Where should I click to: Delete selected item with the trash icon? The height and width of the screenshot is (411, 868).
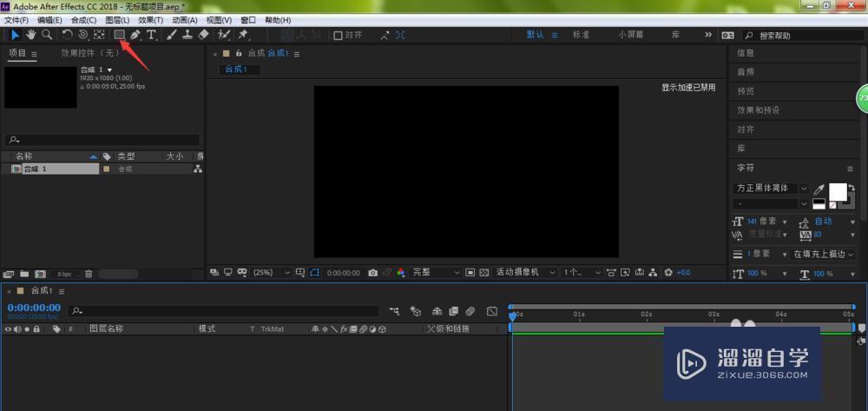tap(89, 274)
